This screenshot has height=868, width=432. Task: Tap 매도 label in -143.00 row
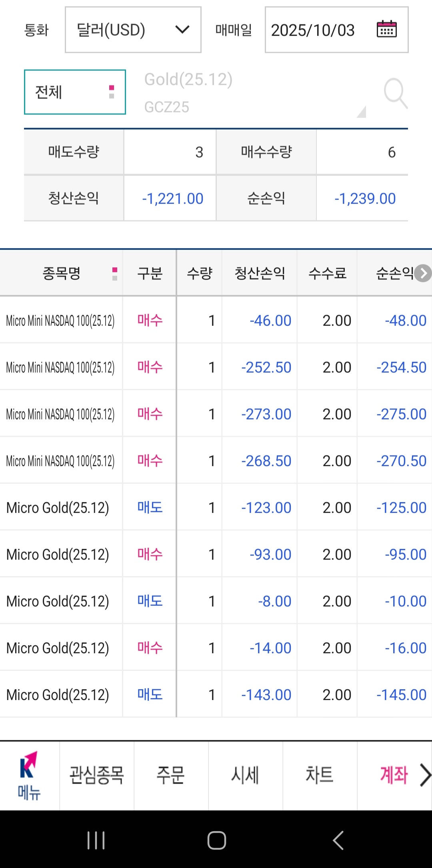(150, 694)
